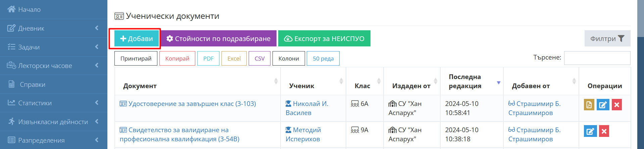Open Начало home in sidebar
This screenshot has width=644, height=149.
pyautogui.click(x=29, y=9)
